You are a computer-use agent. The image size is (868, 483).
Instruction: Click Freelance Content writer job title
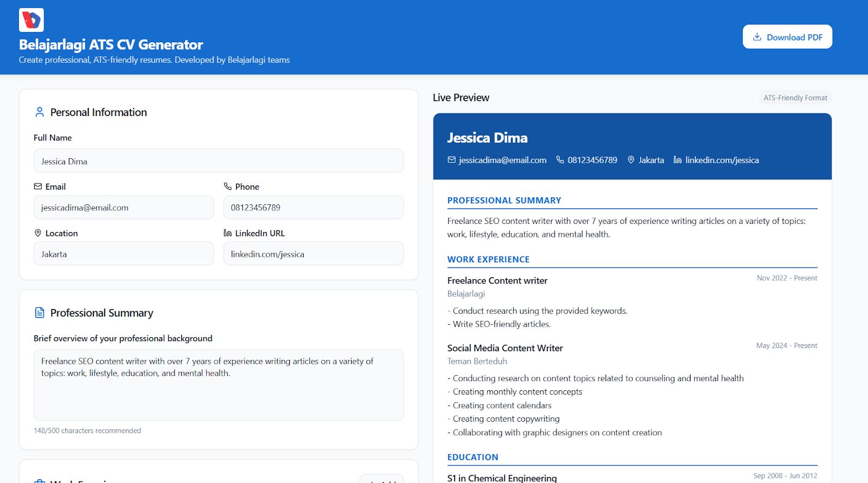pyautogui.click(x=497, y=281)
